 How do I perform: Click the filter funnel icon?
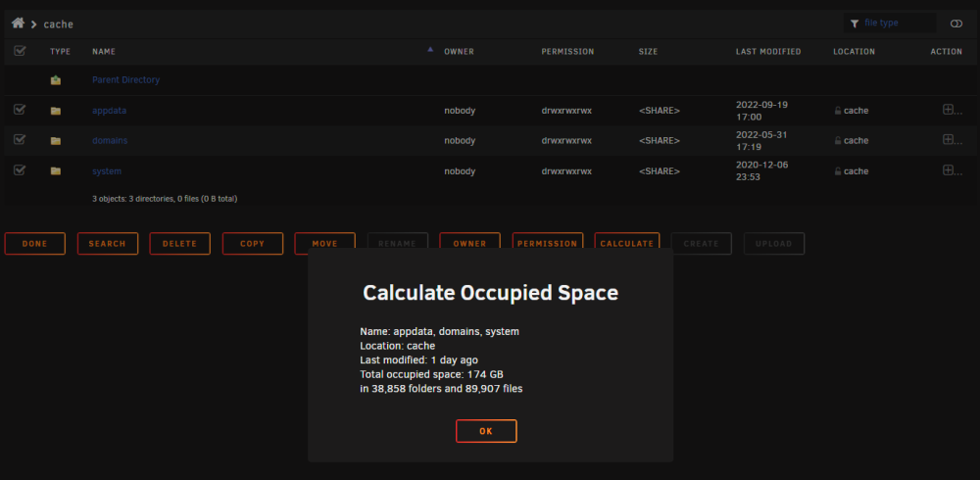pyautogui.click(x=854, y=24)
